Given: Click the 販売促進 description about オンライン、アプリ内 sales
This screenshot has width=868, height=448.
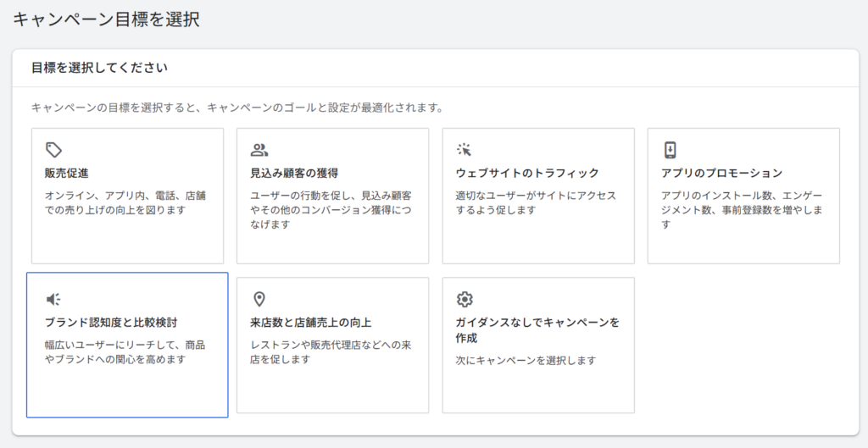Looking at the screenshot, I should [125, 202].
